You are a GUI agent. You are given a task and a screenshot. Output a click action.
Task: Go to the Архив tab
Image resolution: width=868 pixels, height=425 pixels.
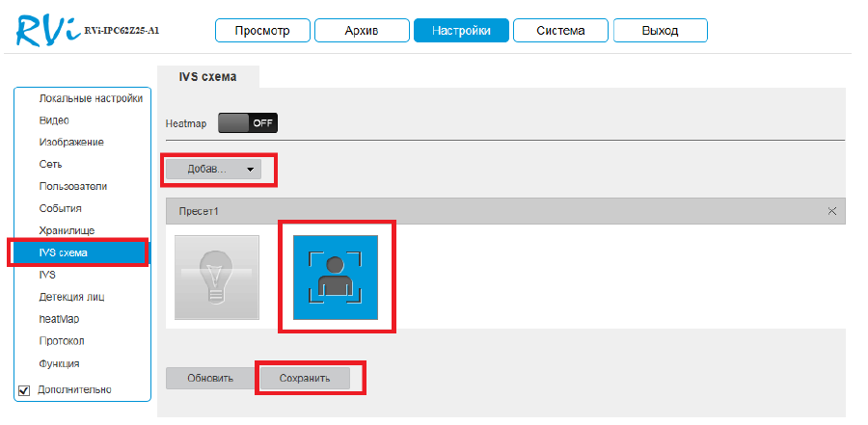[362, 31]
